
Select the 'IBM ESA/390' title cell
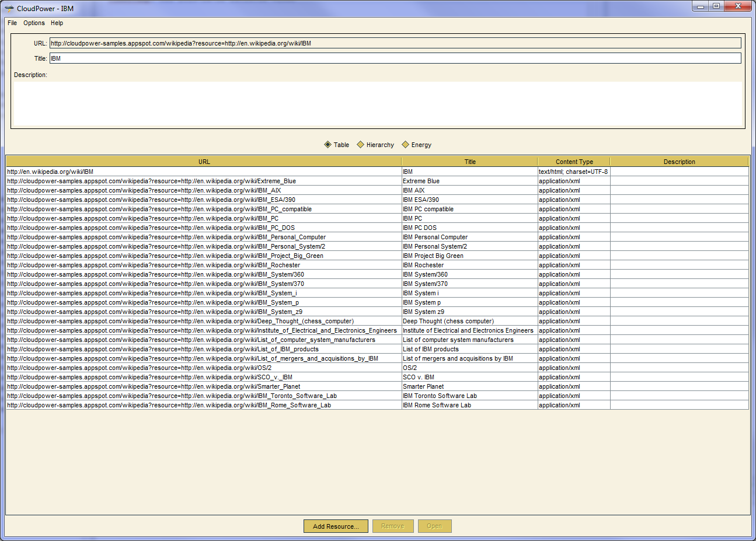coord(469,200)
